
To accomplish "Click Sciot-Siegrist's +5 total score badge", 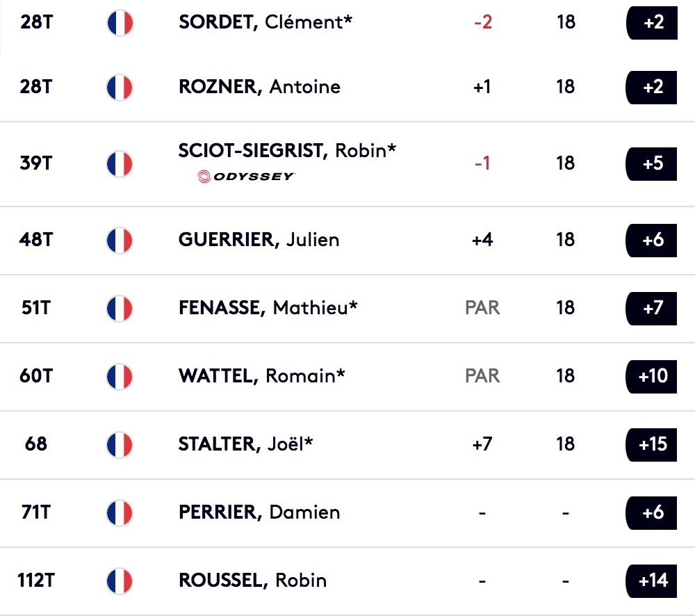I will click(x=652, y=163).
